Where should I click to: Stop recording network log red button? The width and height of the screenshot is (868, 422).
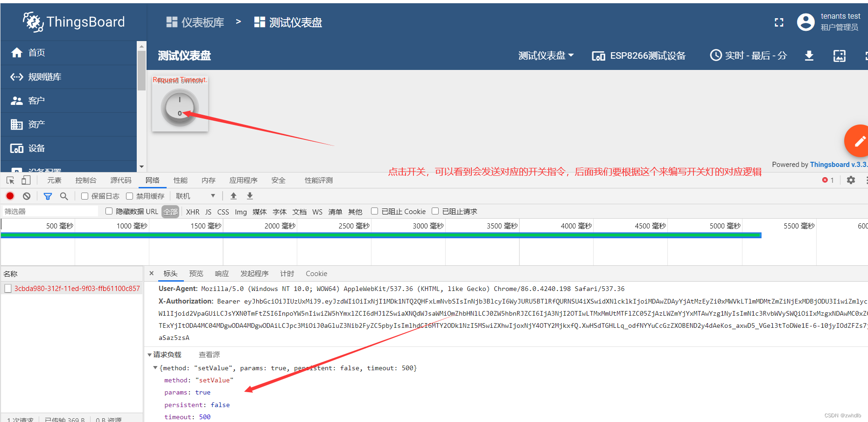[x=10, y=196]
